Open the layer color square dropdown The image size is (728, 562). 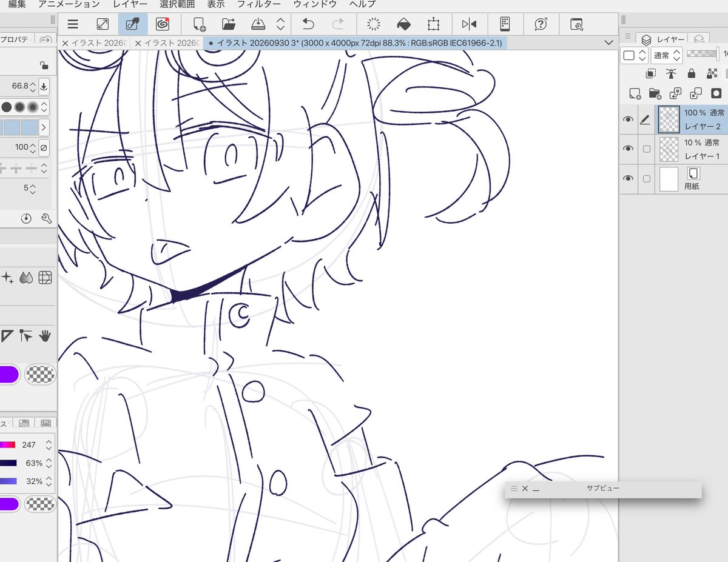635,55
